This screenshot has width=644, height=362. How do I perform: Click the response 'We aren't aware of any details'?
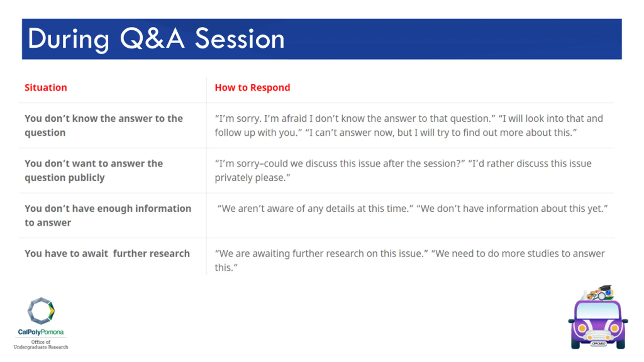413,208
